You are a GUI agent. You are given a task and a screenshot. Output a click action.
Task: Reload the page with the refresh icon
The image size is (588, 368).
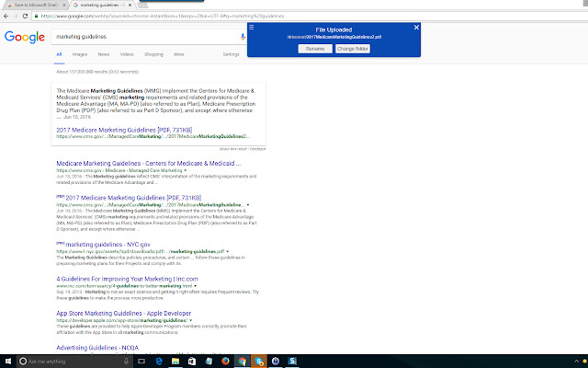pyautogui.click(x=25, y=16)
